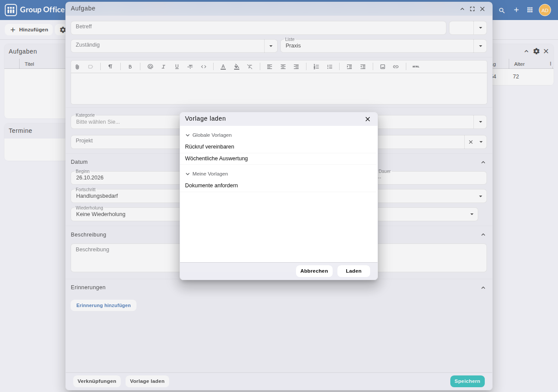Open the Liste dropdown showing Praxis
This screenshot has height=392, width=558.
pos(480,46)
